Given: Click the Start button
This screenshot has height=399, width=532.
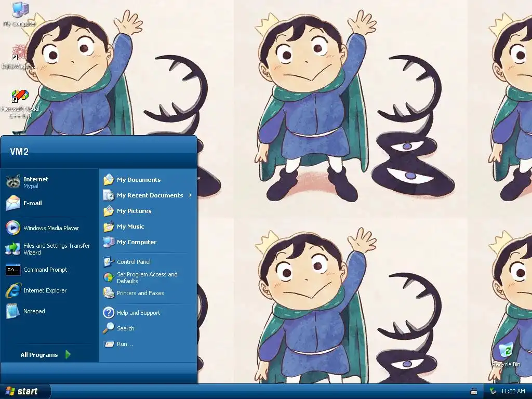Looking at the screenshot, I should (x=25, y=391).
